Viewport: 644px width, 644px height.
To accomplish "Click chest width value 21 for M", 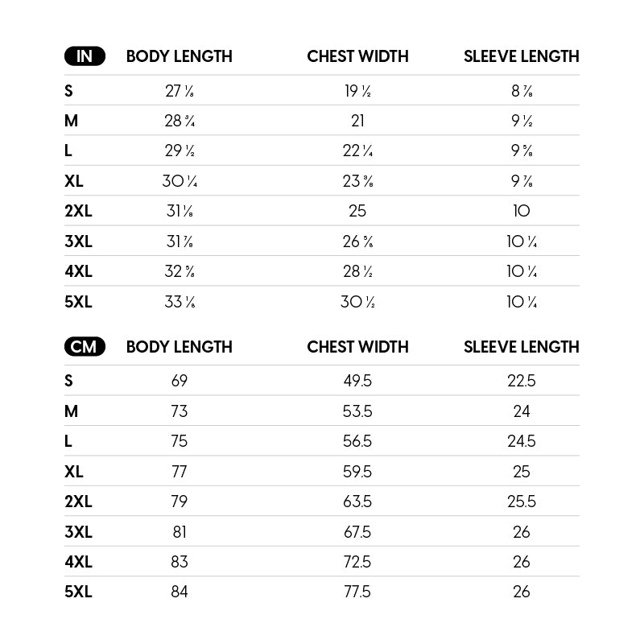I will coord(357,121).
